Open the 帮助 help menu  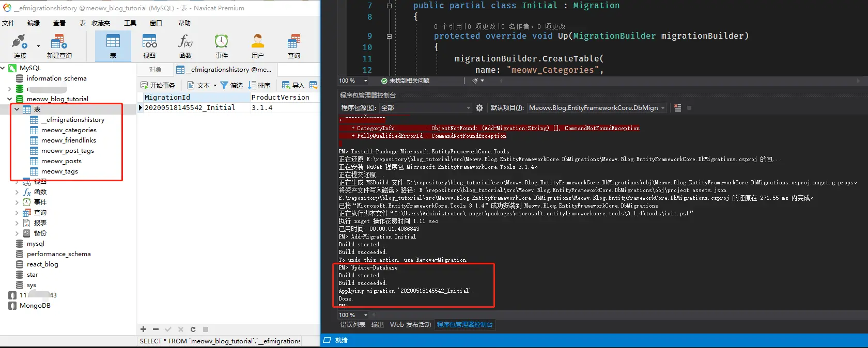[x=184, y=23]
